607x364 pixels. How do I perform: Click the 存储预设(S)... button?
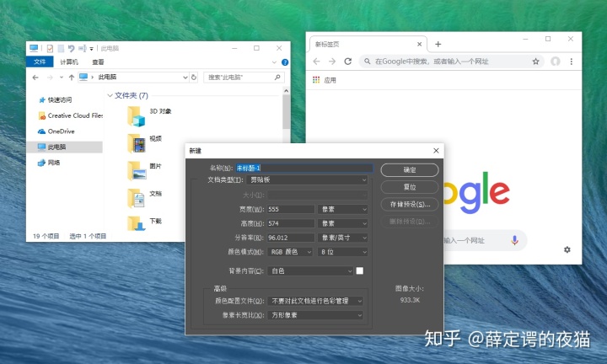coord(410,204)
